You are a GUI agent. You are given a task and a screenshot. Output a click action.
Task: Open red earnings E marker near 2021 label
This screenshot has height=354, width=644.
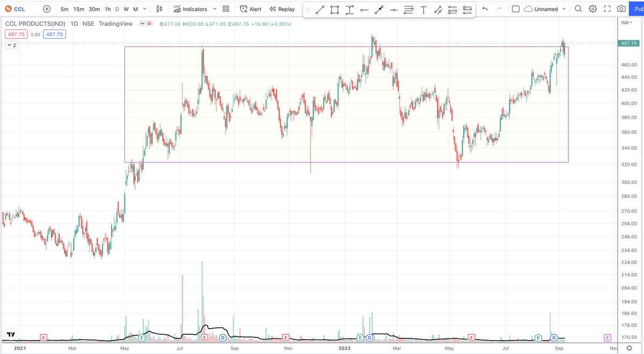click(x=43, y=338)
